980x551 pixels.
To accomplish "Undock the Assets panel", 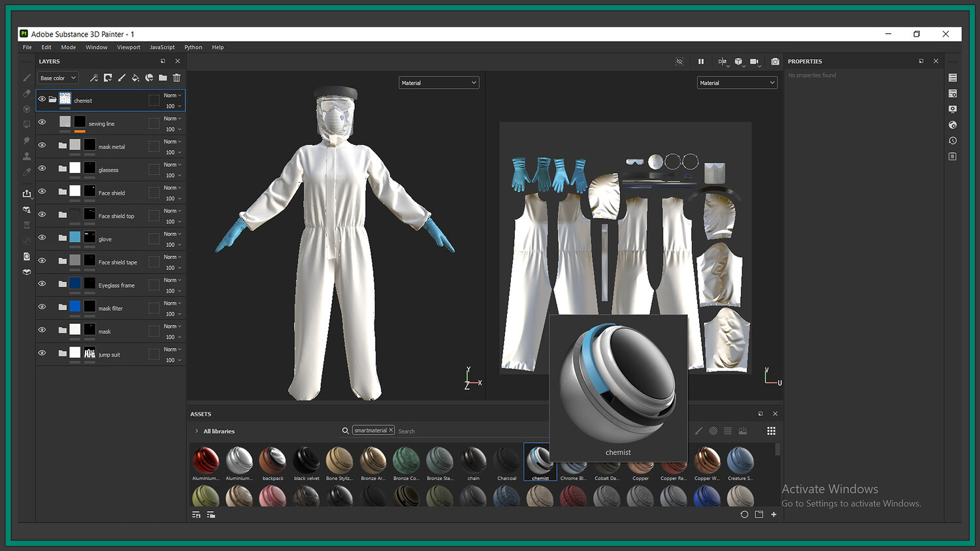I will [x=760, y=414].
